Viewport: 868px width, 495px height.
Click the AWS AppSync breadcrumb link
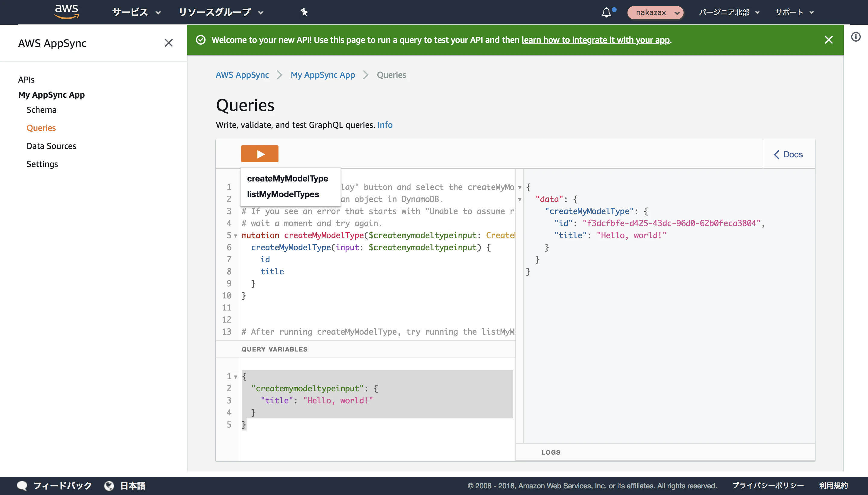click(242, 75)
